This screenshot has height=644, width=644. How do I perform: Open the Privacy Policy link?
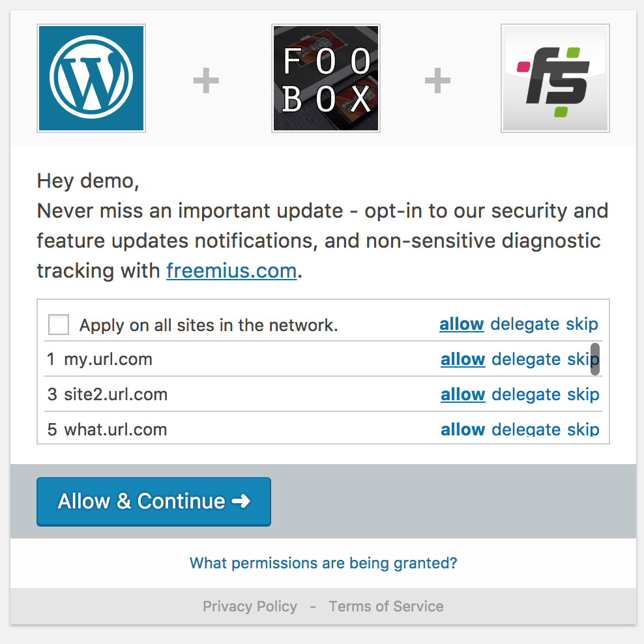(250, 606)
